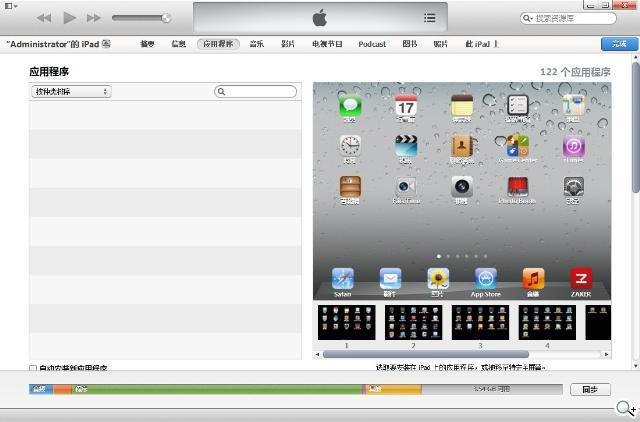Select the Photo Booth icon
The image size is (640, 422).
coord(518,187)
